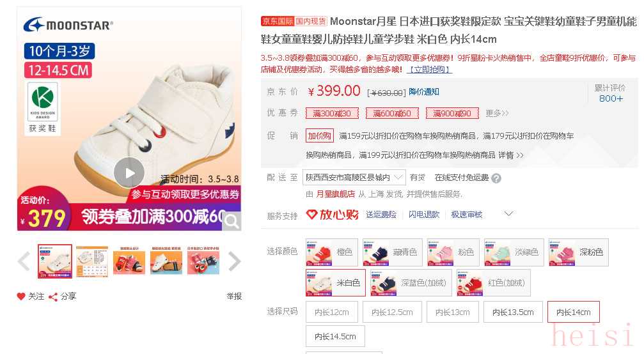Viewport: 644px width, 354px height.
Task: Open the 降价通知 price alert link
Action: (424, 92)
